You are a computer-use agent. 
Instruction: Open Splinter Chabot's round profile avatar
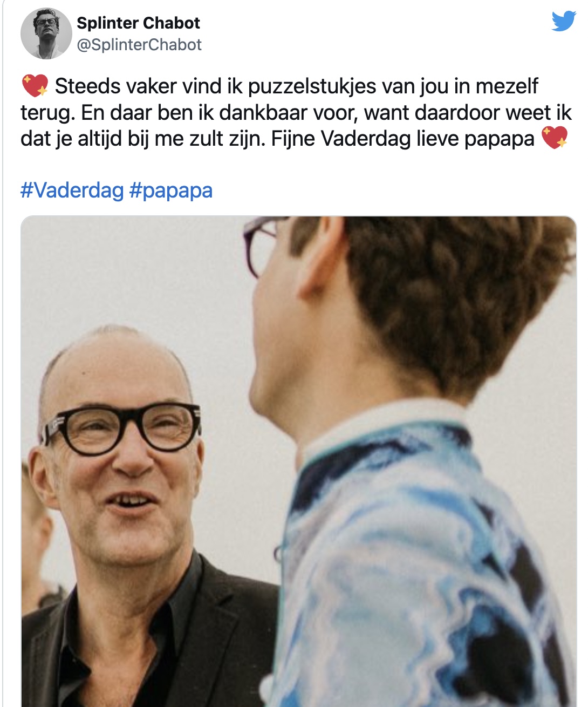[46, 33]
